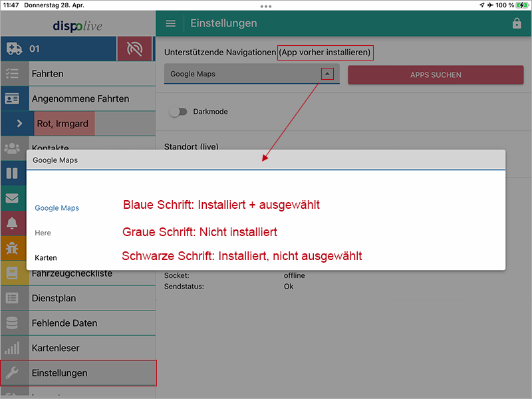Open the hamburger menu in the header

(x=170, y=23)
